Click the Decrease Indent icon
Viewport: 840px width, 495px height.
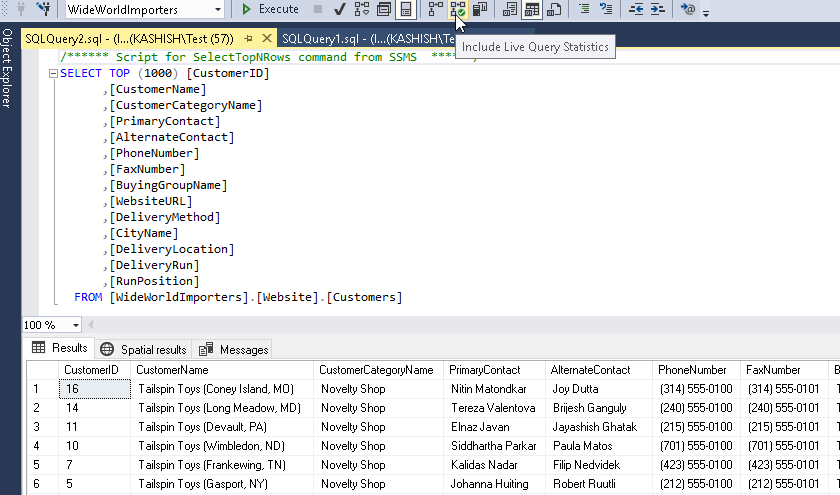click(634, 9)
